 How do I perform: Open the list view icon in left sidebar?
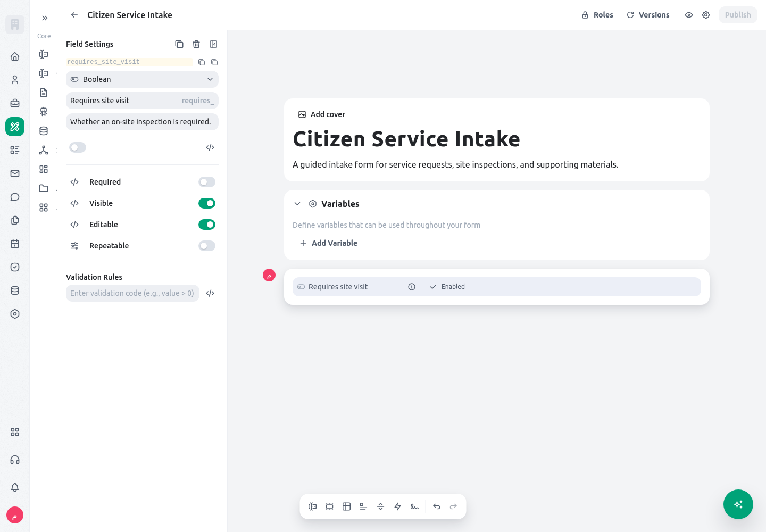coord(15,150)
